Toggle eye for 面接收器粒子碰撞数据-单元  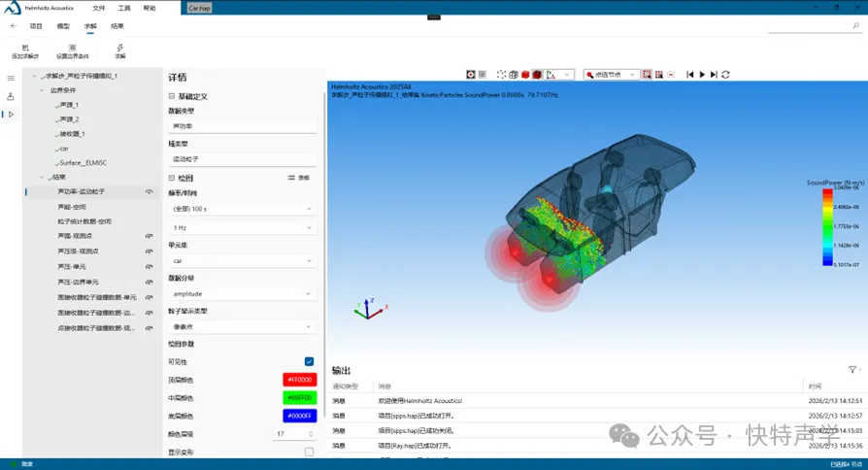[150, 297]
